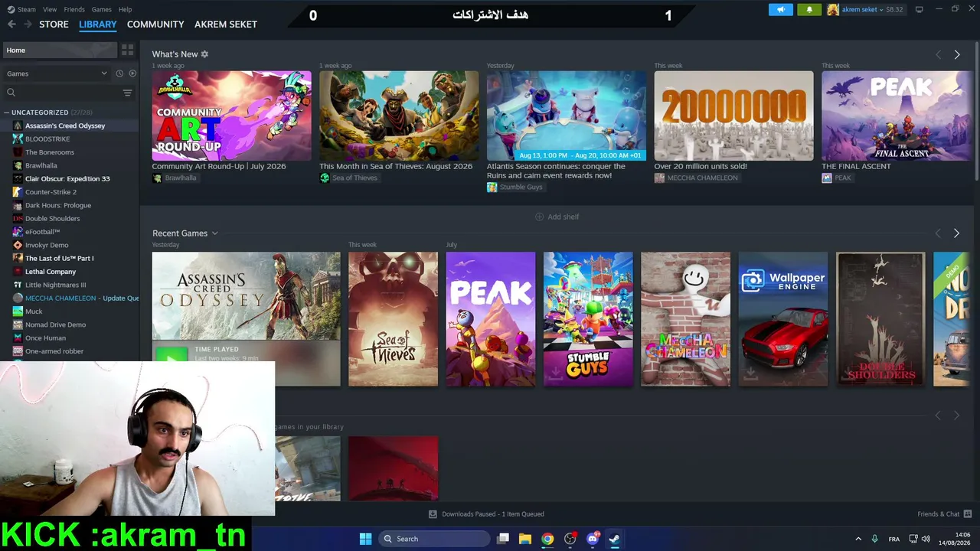This screenshot has height=551, width=980.
Task: Open Friends & Chat link
Action: pos(939,514)
